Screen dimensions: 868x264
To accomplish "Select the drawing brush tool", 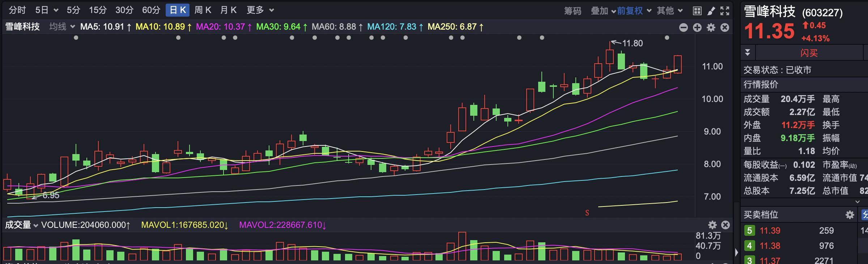I will click(x=711, y=11).
